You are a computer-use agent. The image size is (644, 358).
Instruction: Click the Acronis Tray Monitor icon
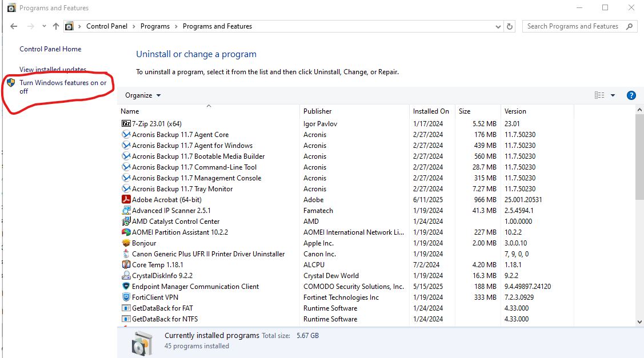pyautogui.click(x=126, y=189)
